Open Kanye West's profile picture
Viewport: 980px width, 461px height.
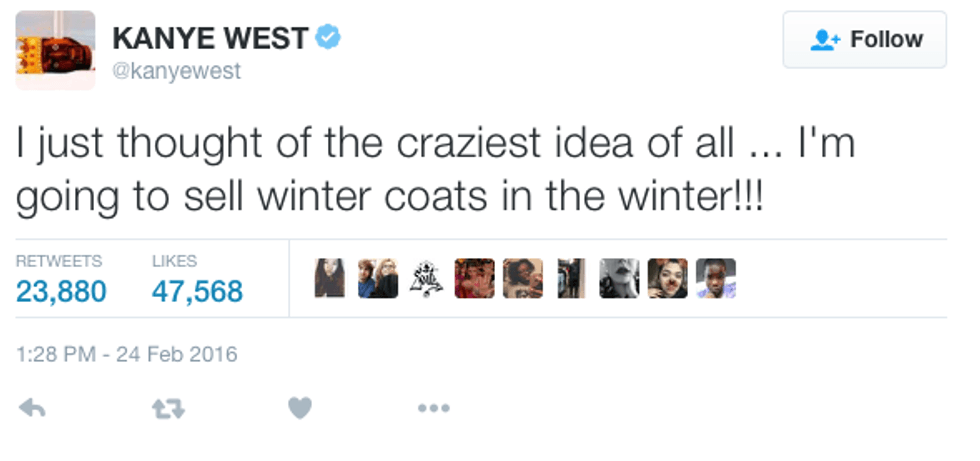click(x=56, y=50)
